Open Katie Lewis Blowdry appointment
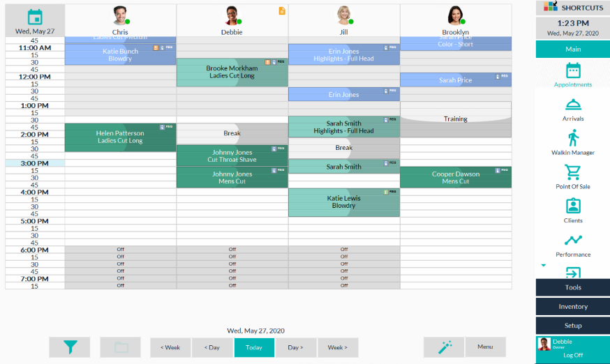This screenshot has width=610, height=364. tap(344, 202)
